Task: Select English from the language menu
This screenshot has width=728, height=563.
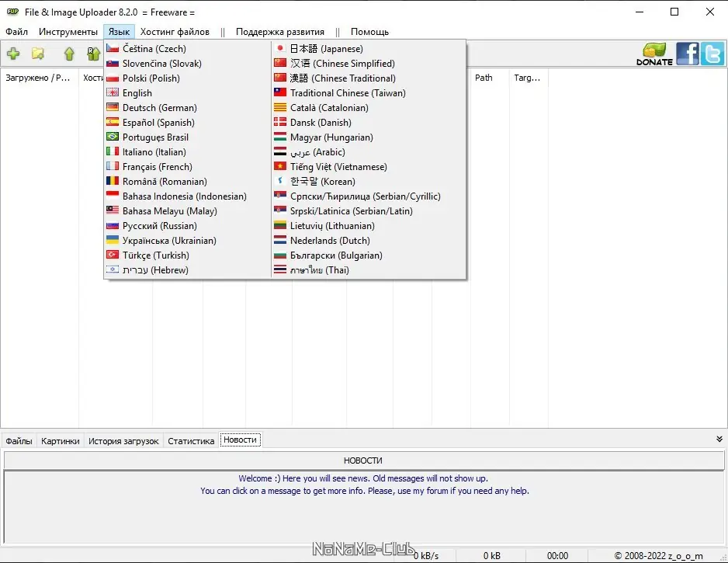Action: pyautogui.click(x=137, y=92)
